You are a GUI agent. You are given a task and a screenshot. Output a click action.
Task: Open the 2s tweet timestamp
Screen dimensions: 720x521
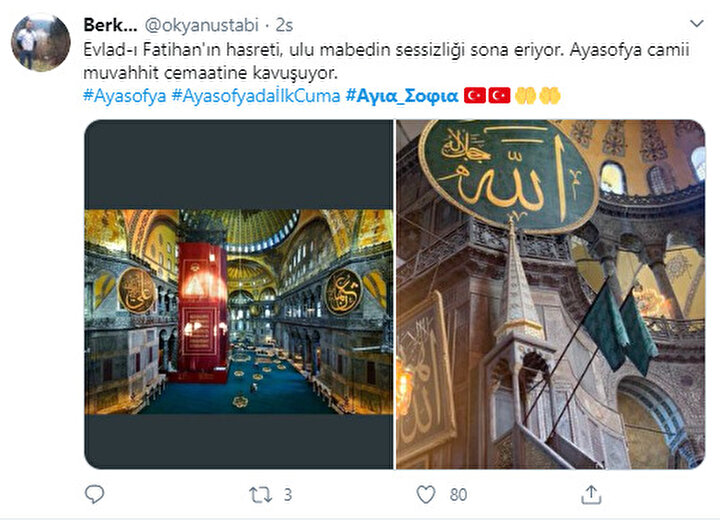tap(284, 25)
